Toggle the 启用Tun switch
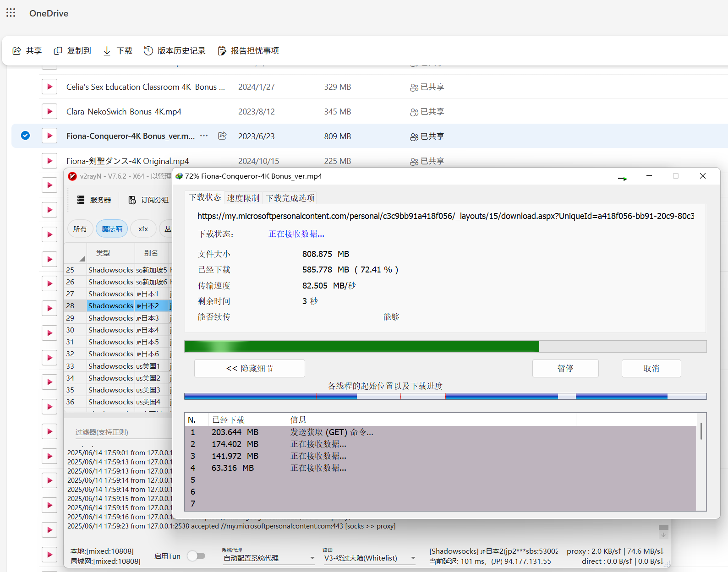Viewport: 728px width, 572px height. 196,556
